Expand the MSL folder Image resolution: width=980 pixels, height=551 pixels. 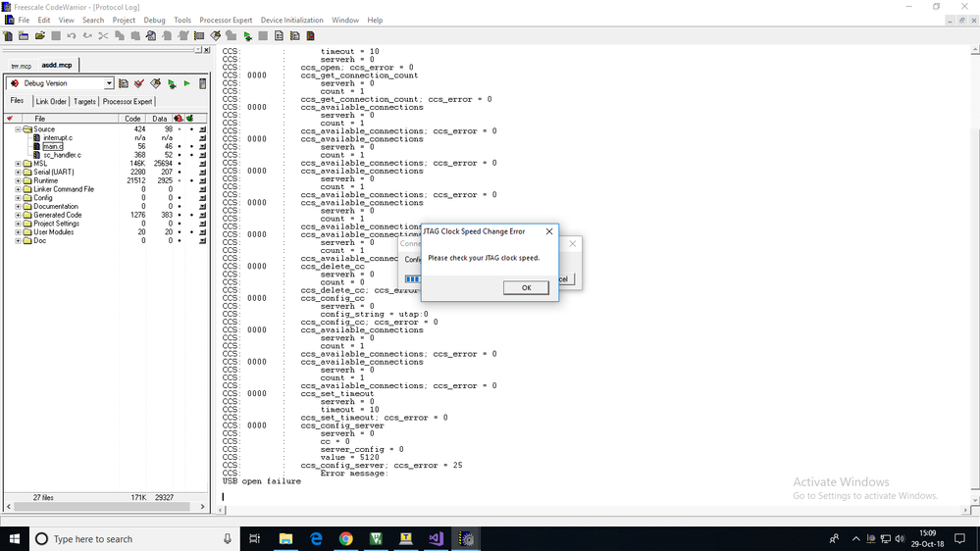[18, 164]
